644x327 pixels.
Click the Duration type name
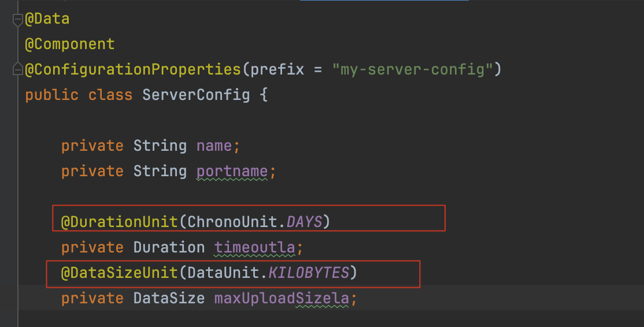[x=169, y=247]
